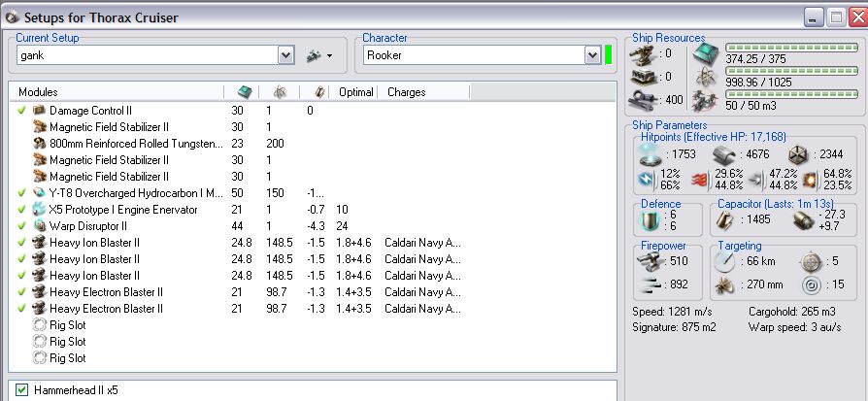Toggle the first Heavy Ion Blaster II checkmark
The height and width of the screenshot is (401, 868).
tap(21, 242)
